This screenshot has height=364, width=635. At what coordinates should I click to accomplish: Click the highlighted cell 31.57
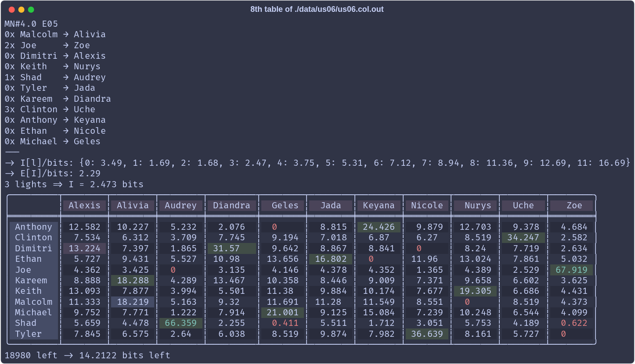coord(231,248)
